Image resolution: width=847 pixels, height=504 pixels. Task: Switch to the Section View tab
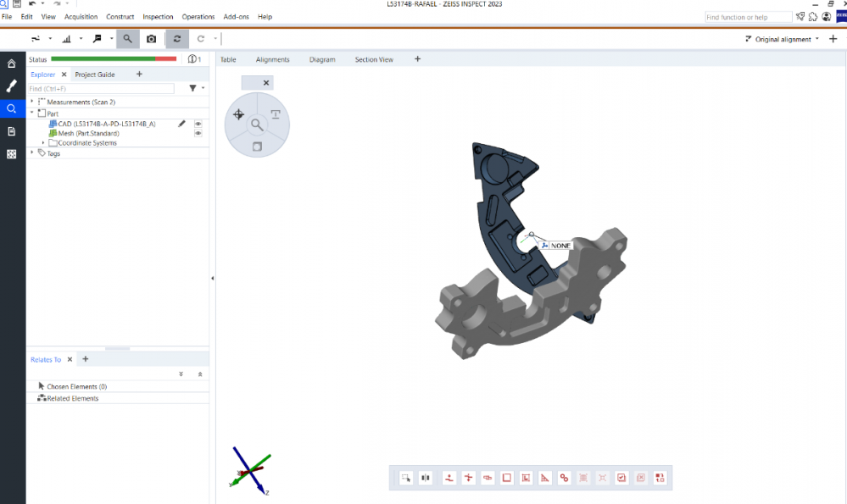[374, 59]
